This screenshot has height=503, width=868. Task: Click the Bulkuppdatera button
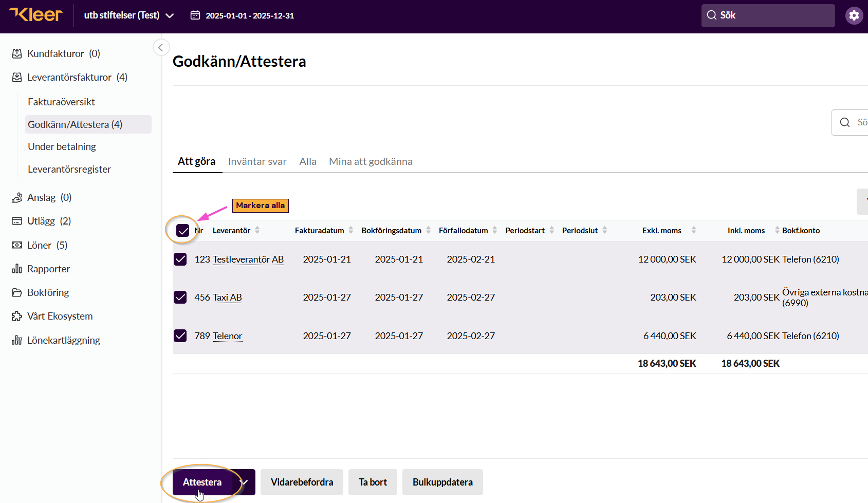click(442, 482)
